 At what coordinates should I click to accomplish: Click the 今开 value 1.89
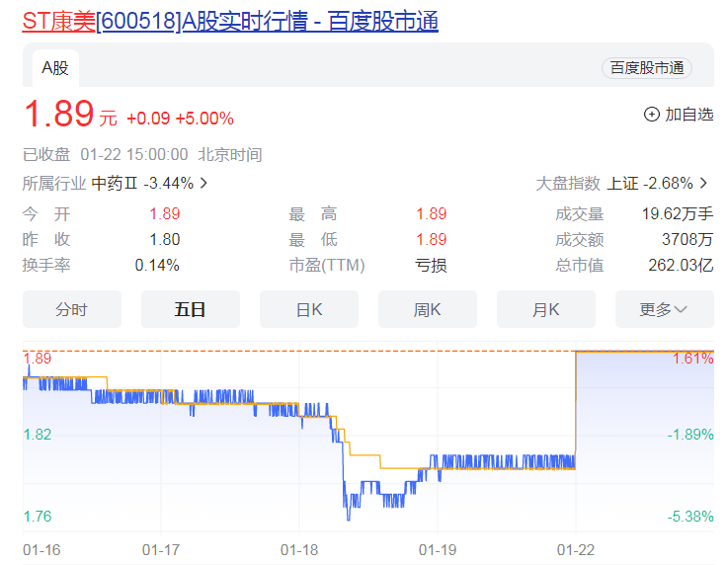click(x=165, y=214)
